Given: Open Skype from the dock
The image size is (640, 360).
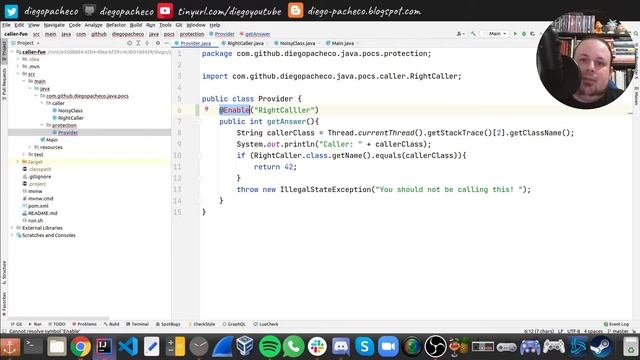Looking at the screenshot, I should point(364,347).
